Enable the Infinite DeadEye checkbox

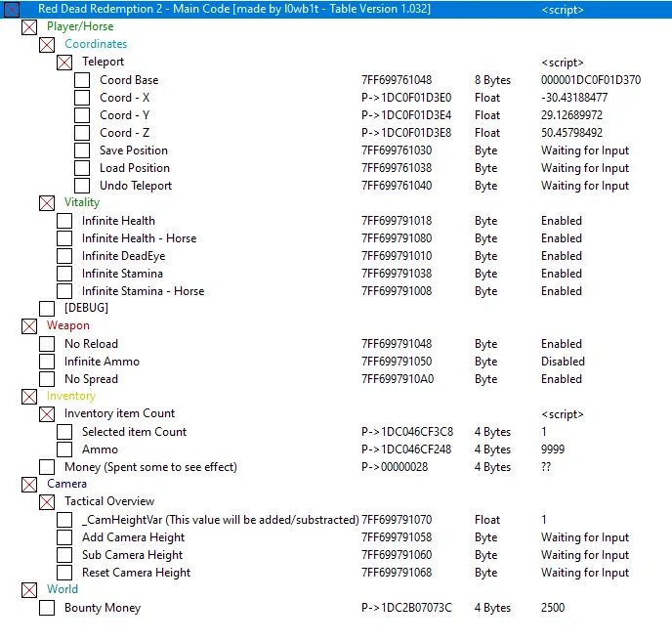tap(64, 256)
